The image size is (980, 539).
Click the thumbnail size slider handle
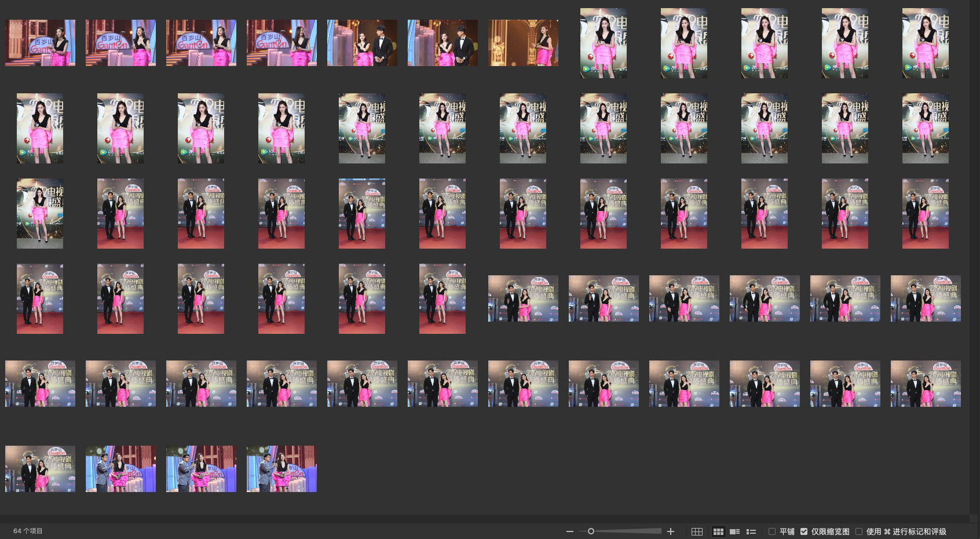[x=591, y=531]
